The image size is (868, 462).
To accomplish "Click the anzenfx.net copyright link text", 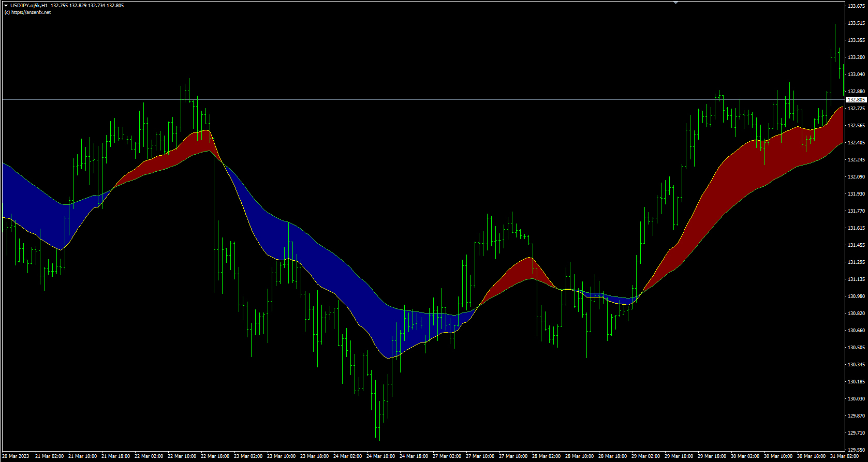I will click(28, 12).
